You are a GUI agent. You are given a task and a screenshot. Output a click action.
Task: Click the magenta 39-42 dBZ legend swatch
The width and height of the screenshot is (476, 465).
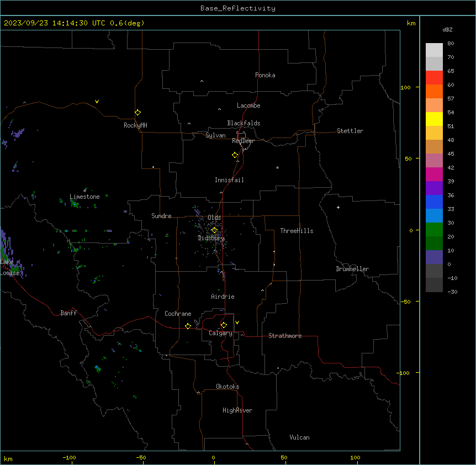(434, 174)
